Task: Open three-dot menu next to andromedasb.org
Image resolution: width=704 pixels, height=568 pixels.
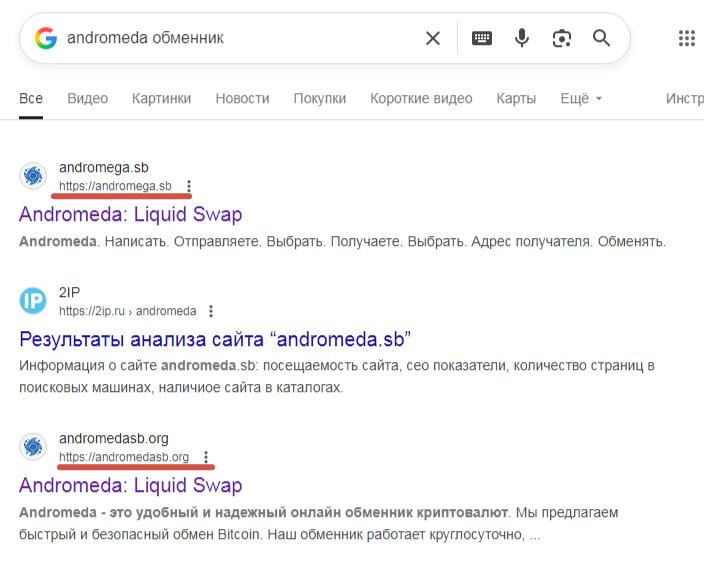Action: (x=206, y=457)
